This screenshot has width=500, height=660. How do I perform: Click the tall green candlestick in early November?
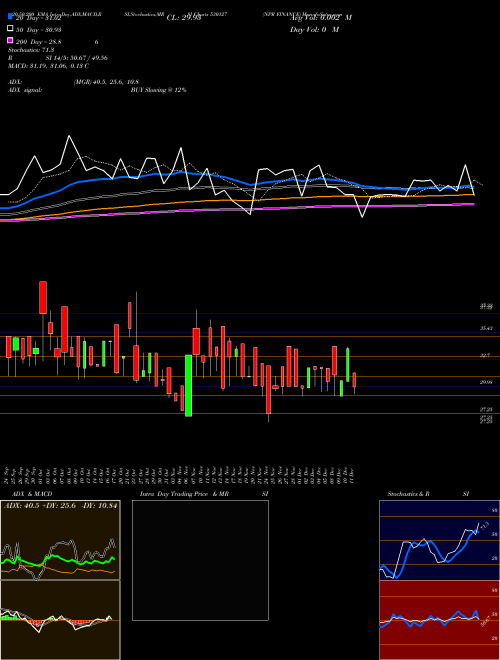[x=189, y=386]
